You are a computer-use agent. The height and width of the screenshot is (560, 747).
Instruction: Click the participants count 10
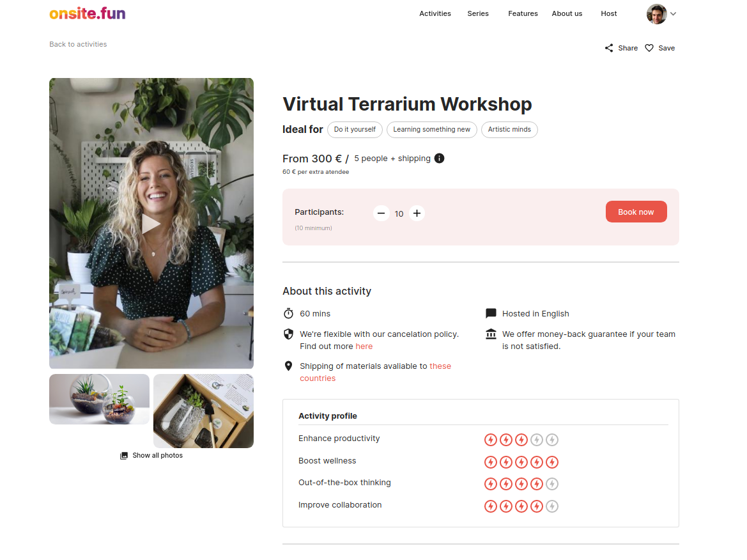click(x=399, y=214)
